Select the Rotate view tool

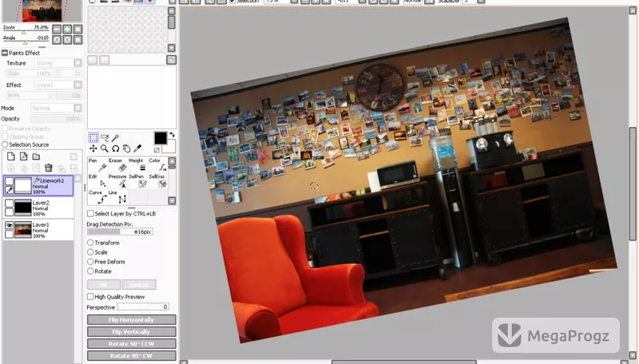coord(116,148)
